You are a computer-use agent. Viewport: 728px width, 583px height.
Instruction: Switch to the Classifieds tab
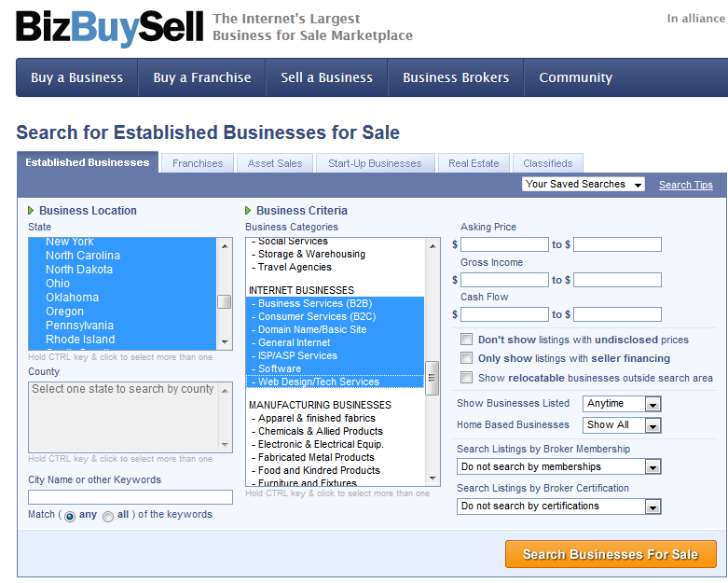548,163
